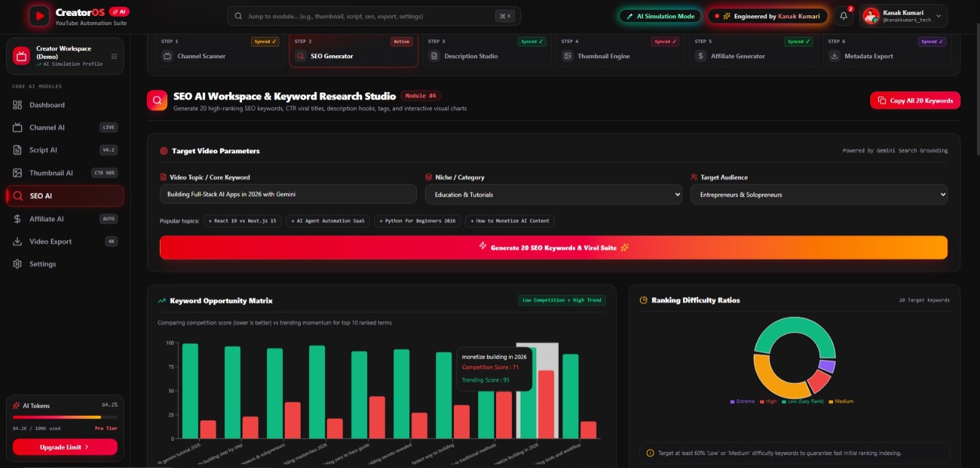Click Copy All 20 Keywords button
This screenshot has width=980, height=468.
point(915,100)
